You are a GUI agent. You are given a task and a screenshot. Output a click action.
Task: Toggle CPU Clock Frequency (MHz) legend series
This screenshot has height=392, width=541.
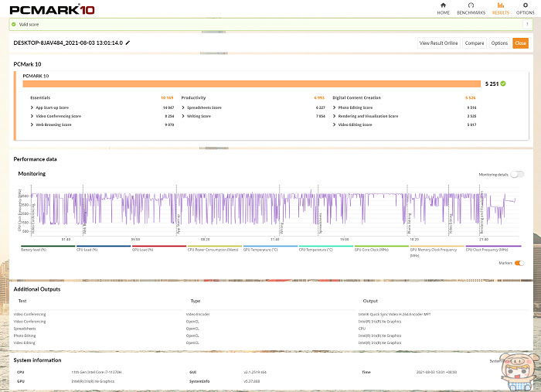point(493,248)
